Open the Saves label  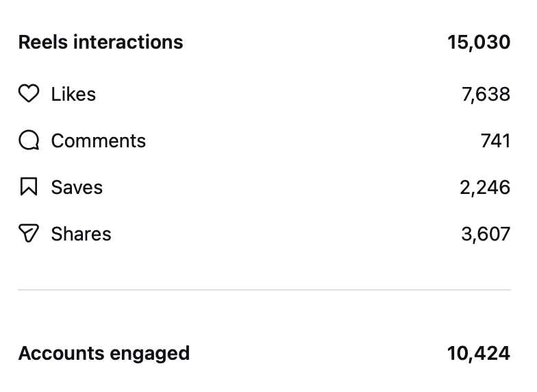coord(77,187)
